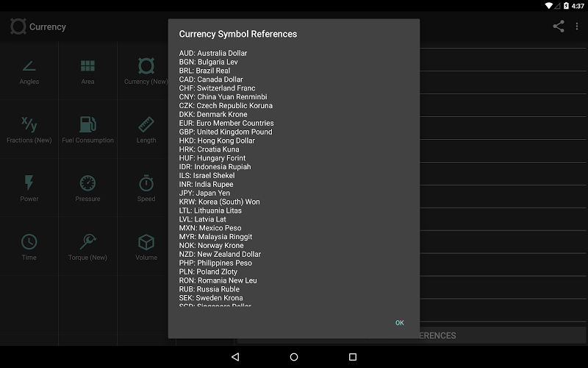The width and height of the screenshot is (588, 368).
Task: Tap the Wi-Fi status icon
Action: 548,6
